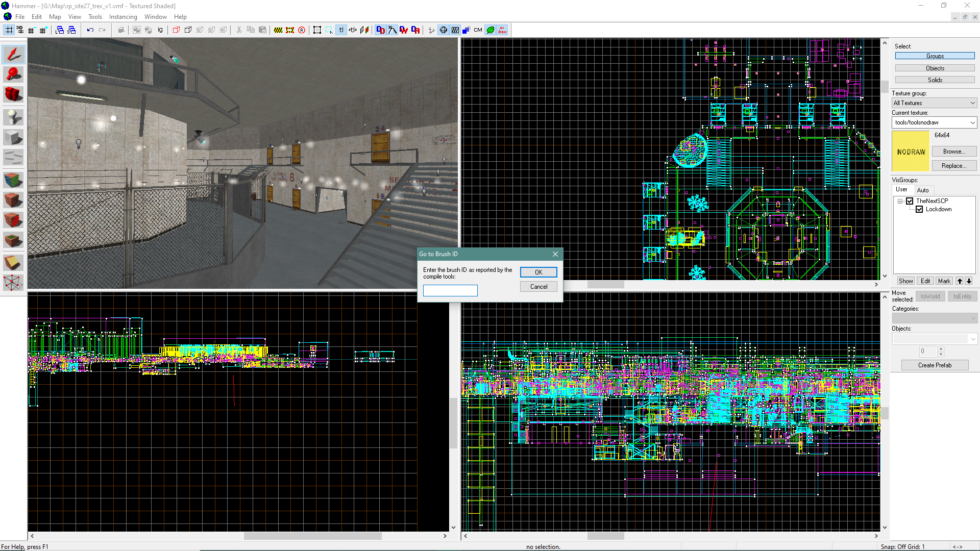This screenshot has width=980, height=551.
Task: Move visgroup down with the down arrow button
Action: 969,281
